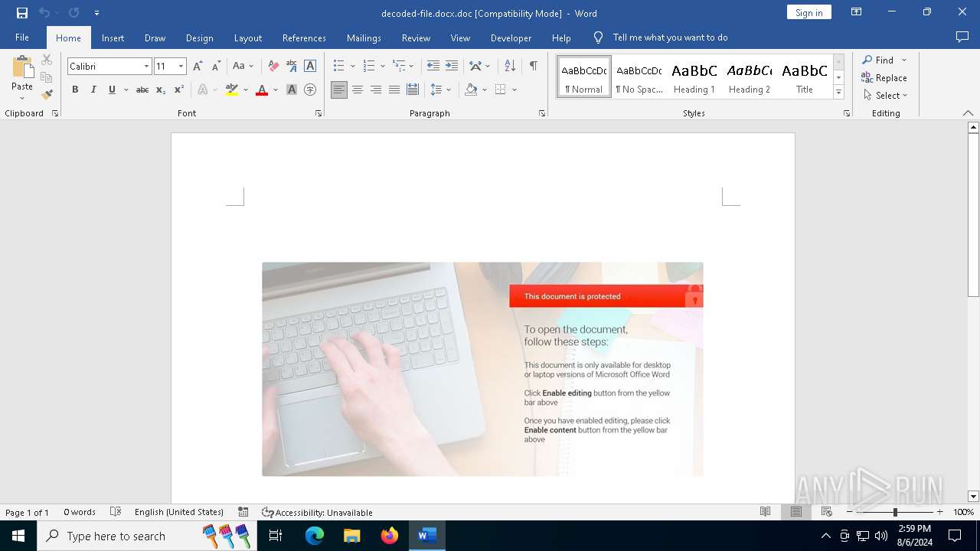Open the File menu
The image size is (980, 551).
coord(22,37)
